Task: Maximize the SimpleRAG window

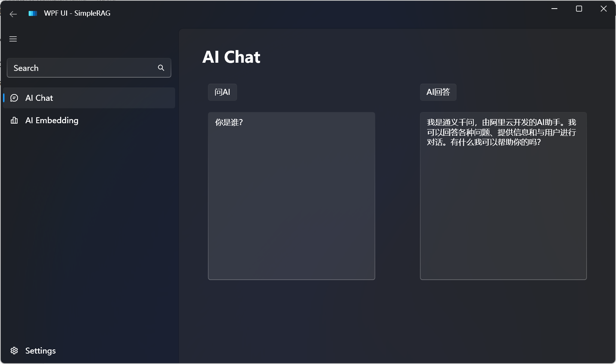Action: click(x=579, y=9)
